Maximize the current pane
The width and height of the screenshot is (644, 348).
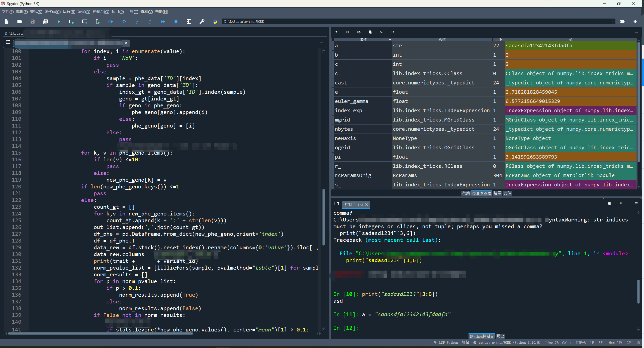click(x=189, y=22)
